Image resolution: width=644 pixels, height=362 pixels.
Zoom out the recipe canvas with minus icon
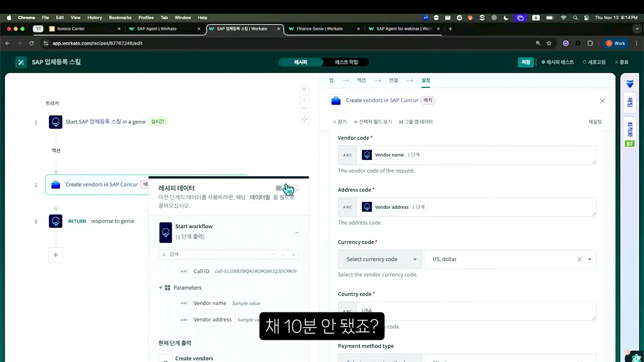(x=304, y=108)
